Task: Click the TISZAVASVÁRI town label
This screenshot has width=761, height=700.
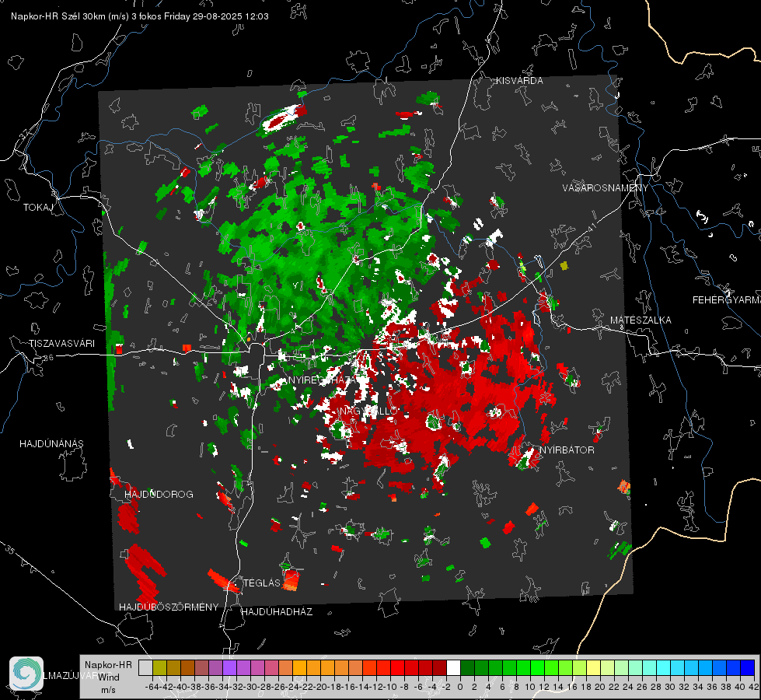Action: tap(61, 344)
